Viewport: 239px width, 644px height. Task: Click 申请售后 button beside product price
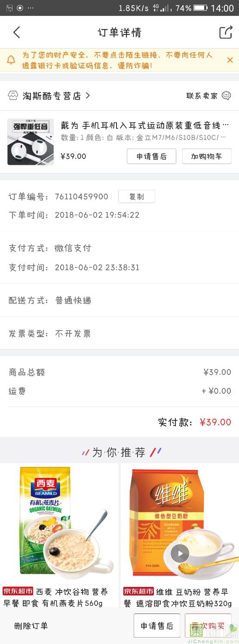pyautogui.click(x=151, y=156)
